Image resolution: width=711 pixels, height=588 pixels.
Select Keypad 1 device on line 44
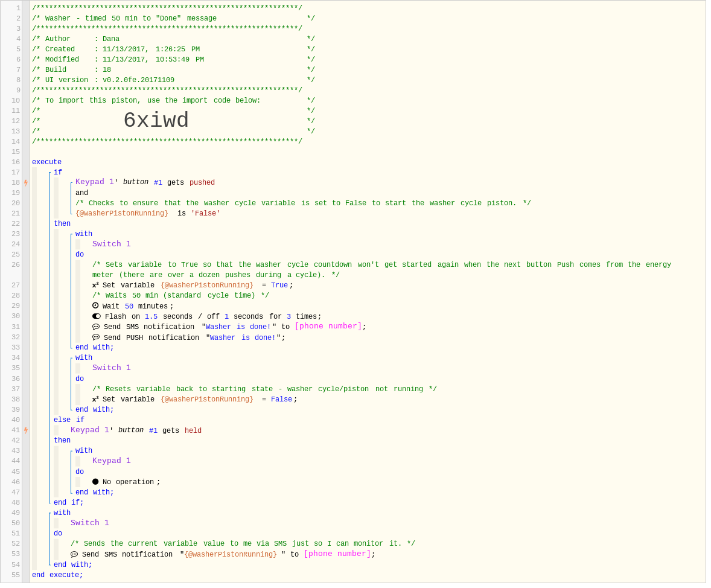click(x=112, y=461)
